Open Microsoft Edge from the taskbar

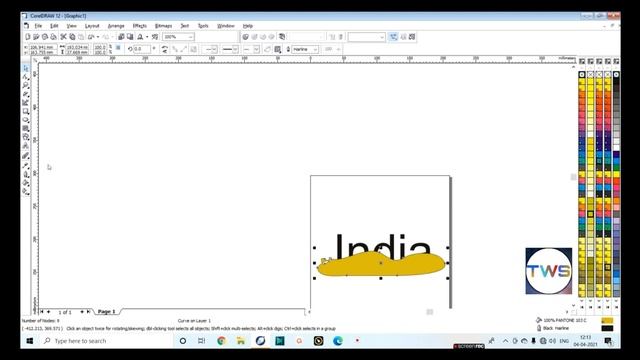pyautogui.click(x=338, y=340)
